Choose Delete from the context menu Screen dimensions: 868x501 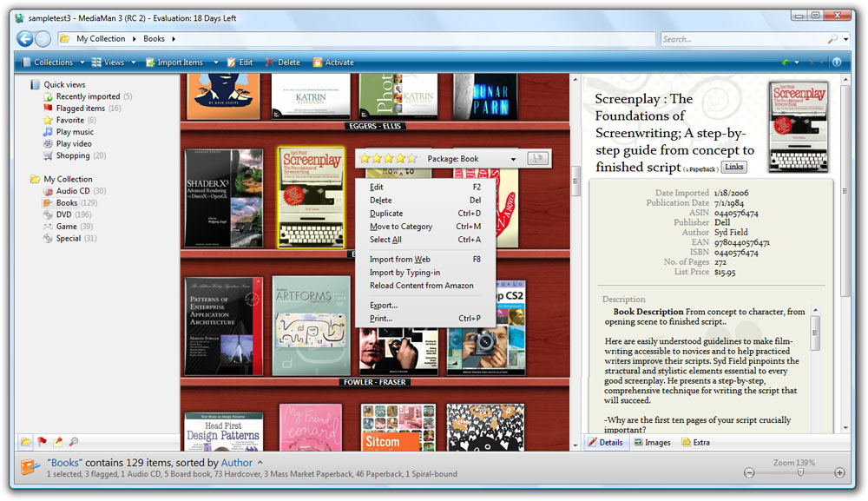425,201
